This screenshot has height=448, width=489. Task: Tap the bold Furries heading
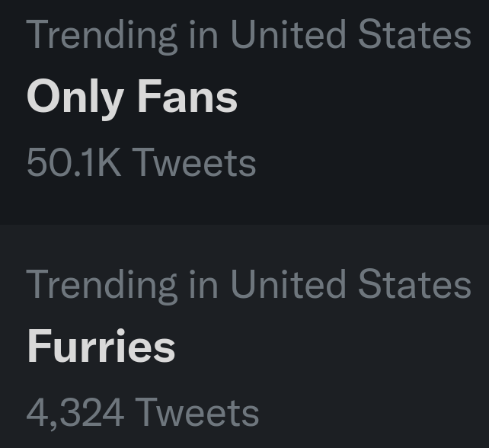pyautogui.click(x=101, y=347)
